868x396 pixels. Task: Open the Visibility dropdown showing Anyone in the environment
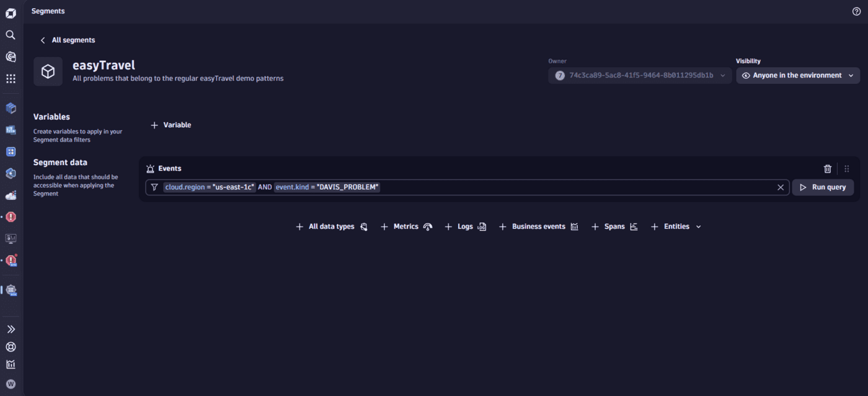coord(797,75)
